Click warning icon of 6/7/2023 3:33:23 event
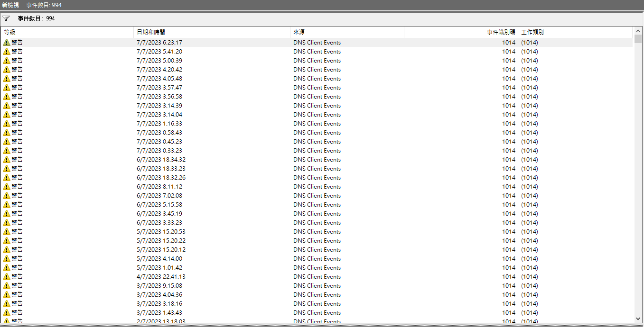This screenshot has height=327, width=644. tap(7, 222)
